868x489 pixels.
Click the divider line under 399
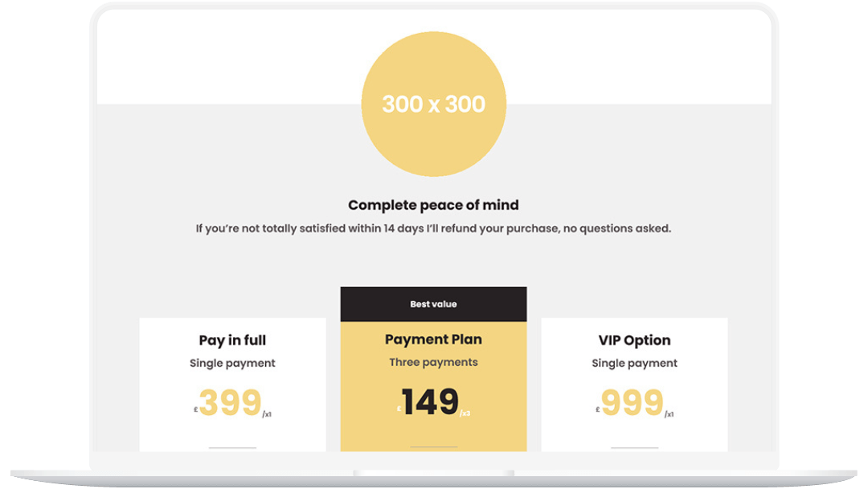232,447
